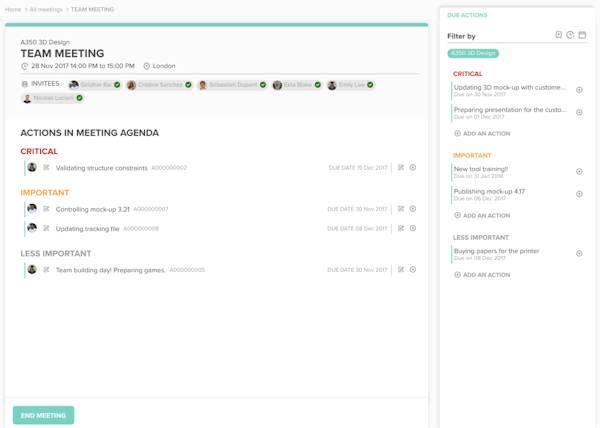Screen dimensions: 600x428
Task: Click the London location pin icon
Action: [x=147, y=66]
